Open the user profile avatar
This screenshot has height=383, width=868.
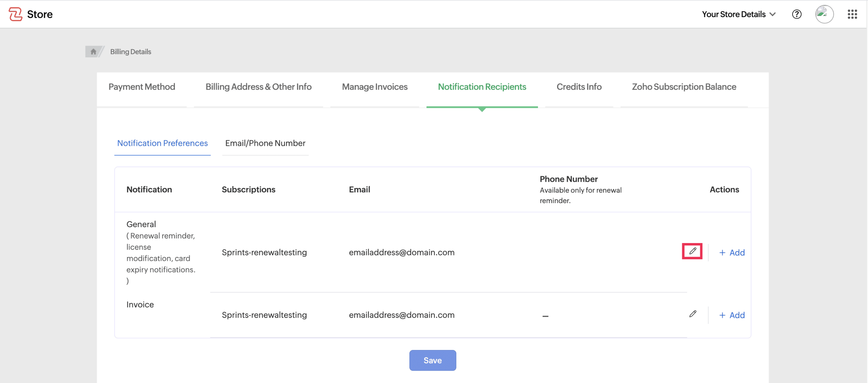pyautogui.click(x=824, y=14)
